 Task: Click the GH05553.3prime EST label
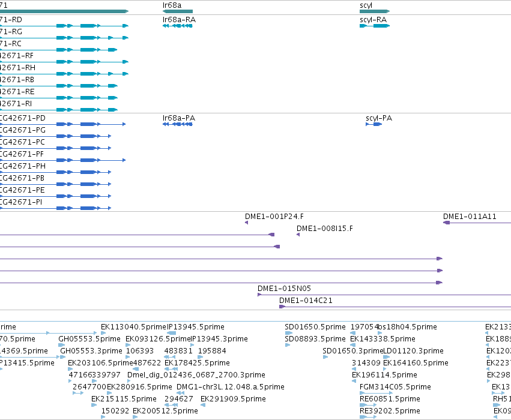(91, 351)
